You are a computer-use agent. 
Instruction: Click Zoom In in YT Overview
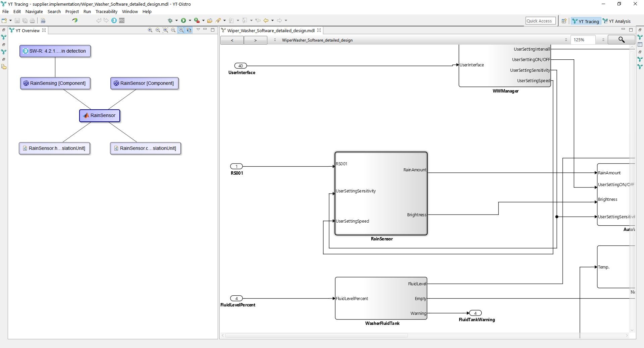click(x=150, y=30)
